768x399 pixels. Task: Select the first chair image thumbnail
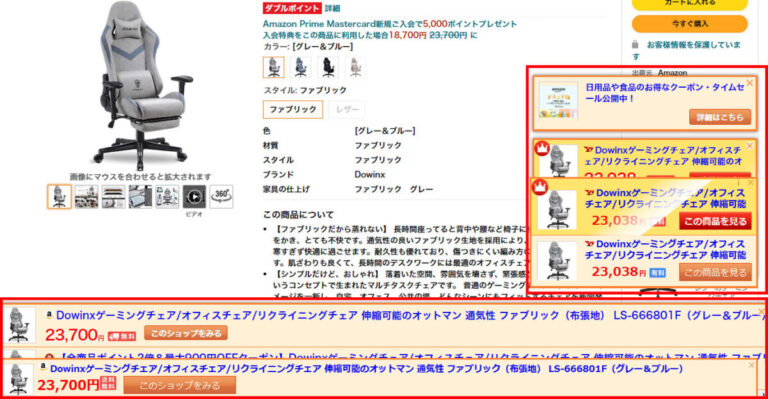pyautogui.click(x=59, y=197)
